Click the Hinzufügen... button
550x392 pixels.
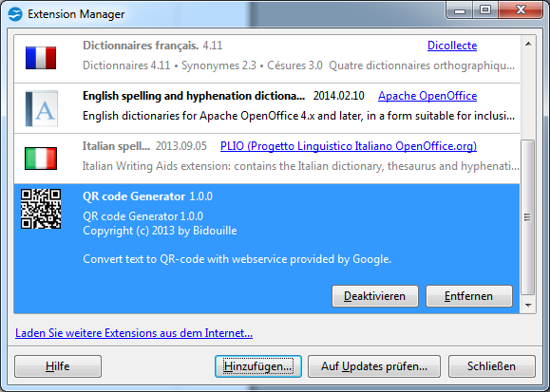258,366
